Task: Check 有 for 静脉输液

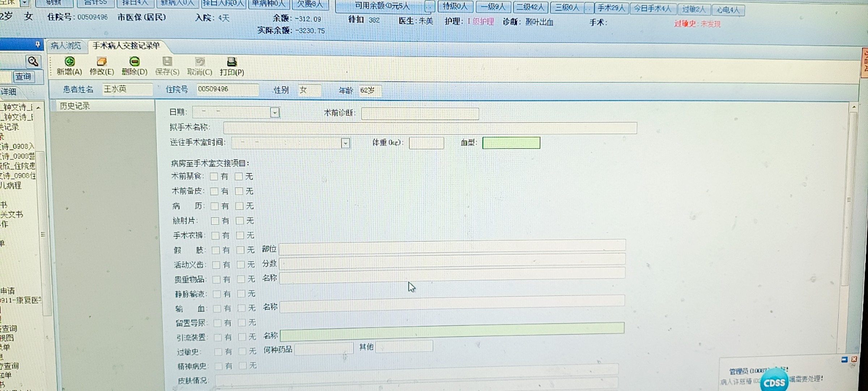Action: click(217, 294)
